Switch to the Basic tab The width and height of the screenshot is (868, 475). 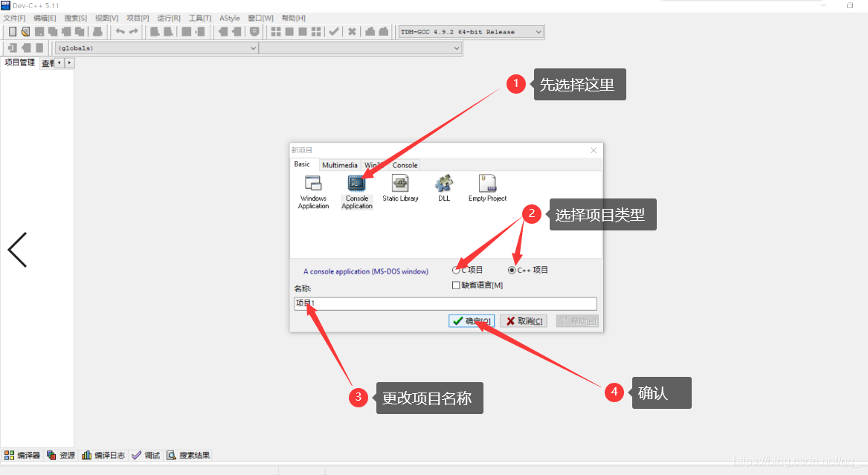click(302, 164)
